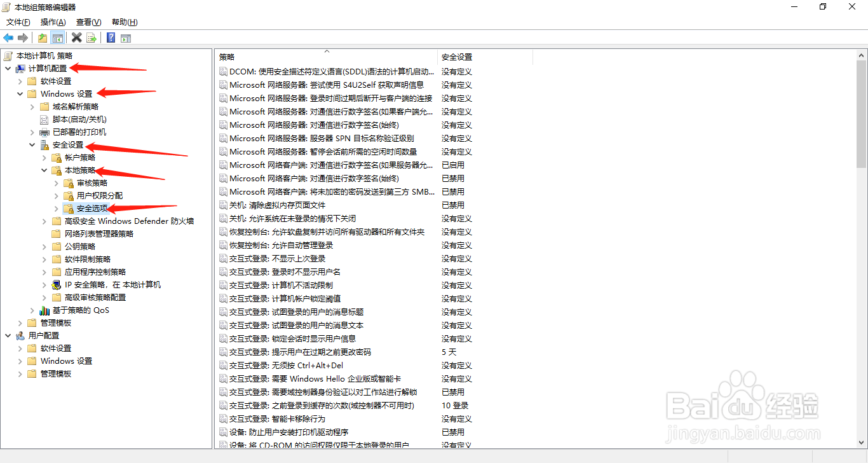Click the Delete (X) toolbar icon

pos(76,38)
